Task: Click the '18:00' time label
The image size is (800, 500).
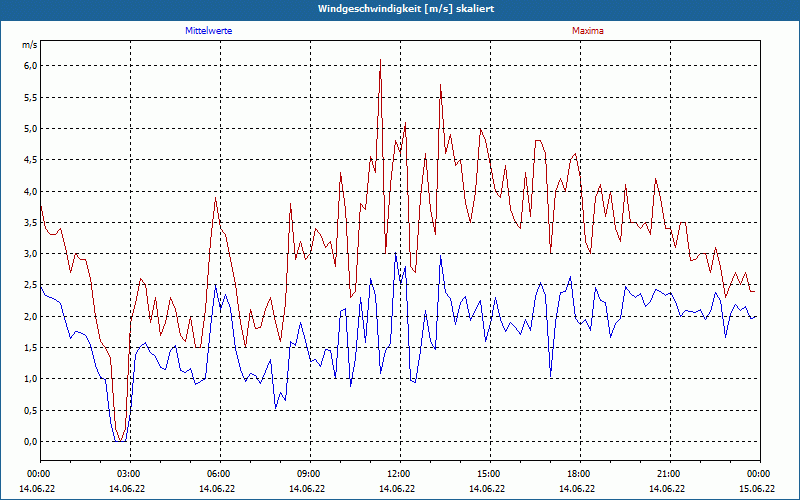Action: [578, 474]
